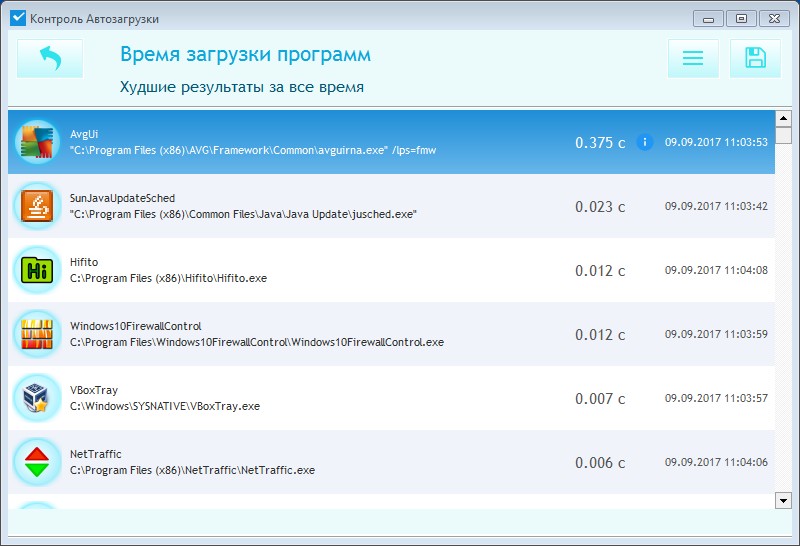Click the avguirna.exe path text
The height and width of the screenshot is (546, 800).
click(253, 151)
